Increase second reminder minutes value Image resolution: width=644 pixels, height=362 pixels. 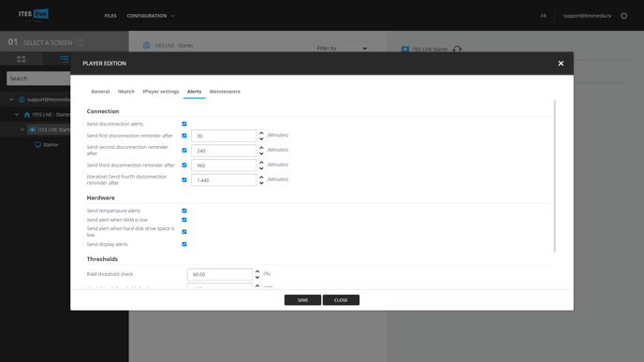pyautogui.click(x=261, y=148)
